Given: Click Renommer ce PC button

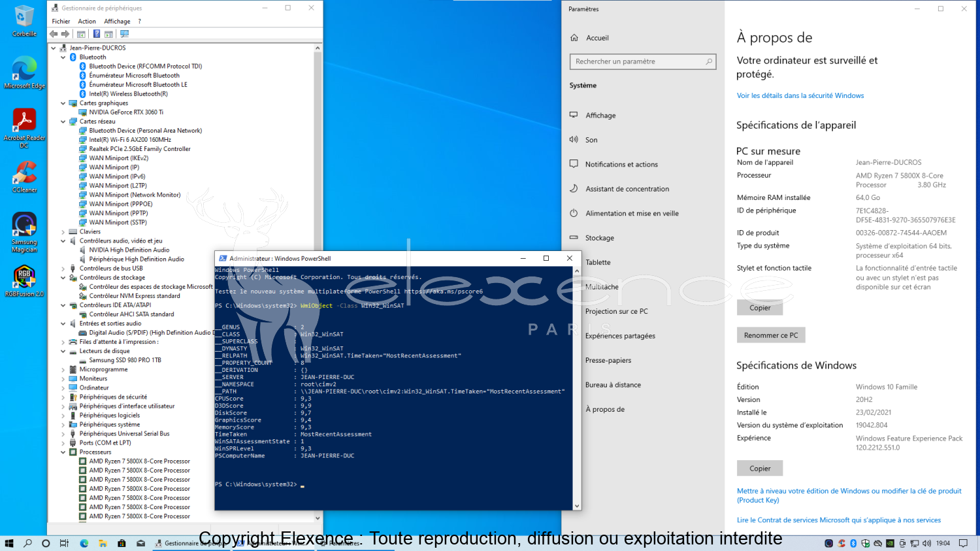Looking at the screenshot, I should [771, 335].
